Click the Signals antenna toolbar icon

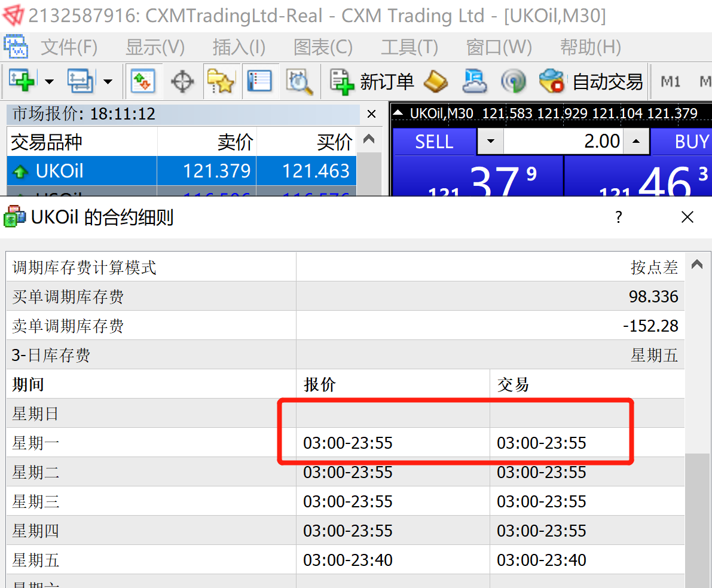point(513,82)
